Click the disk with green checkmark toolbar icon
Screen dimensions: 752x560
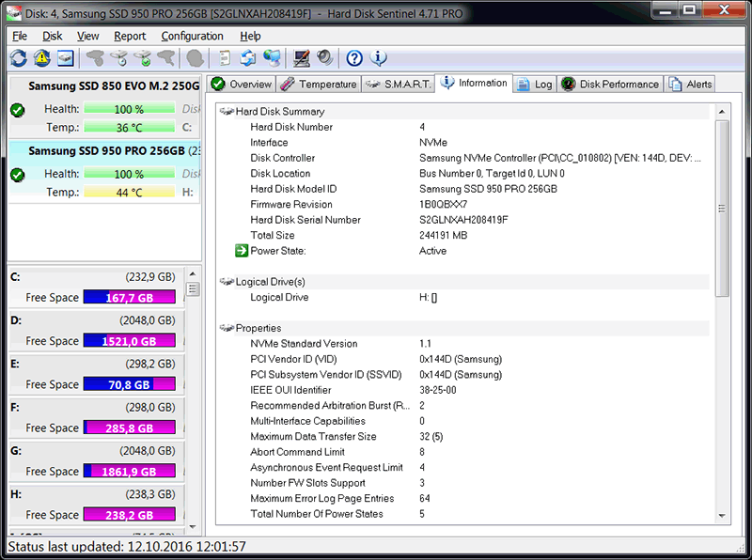coord(143,58)
